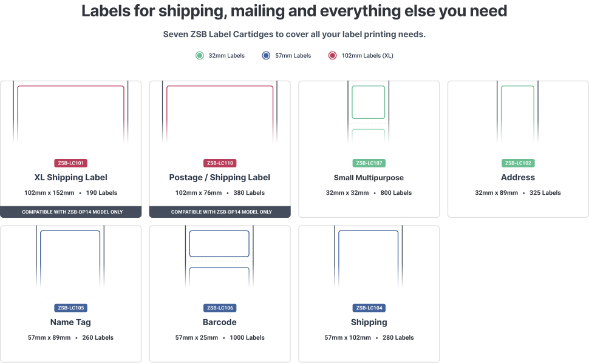589x364 pixels.
Task: Click the Name Tag label illustration
Action: tap(70, 264)
